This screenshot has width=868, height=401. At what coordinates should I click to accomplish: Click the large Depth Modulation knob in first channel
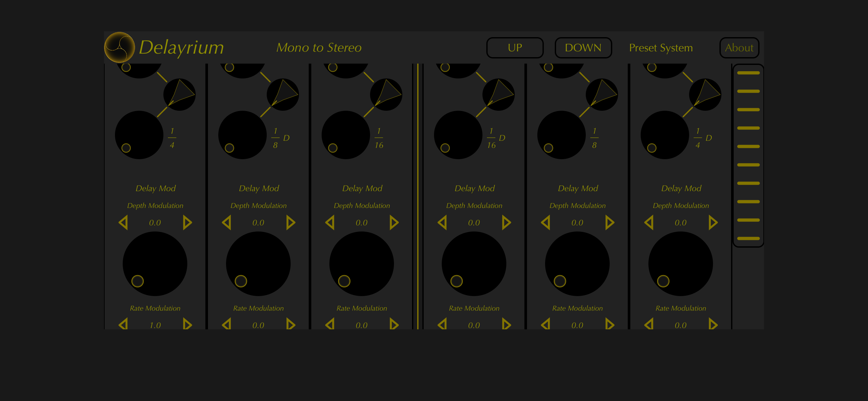155,264
